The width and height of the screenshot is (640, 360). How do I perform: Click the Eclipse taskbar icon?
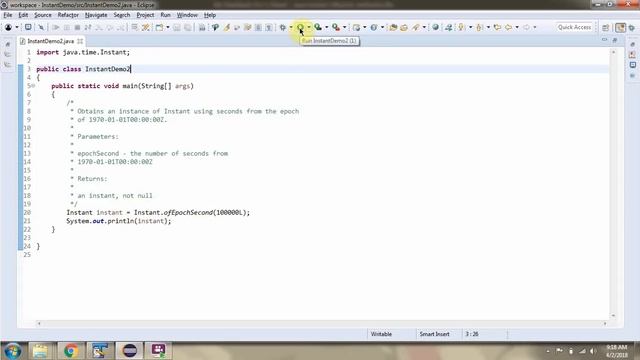coord(130,351)
